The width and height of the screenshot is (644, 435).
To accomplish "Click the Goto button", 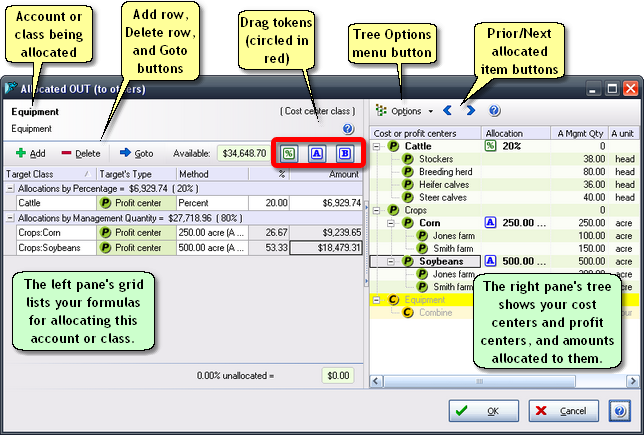I will click(x=135, y=153).
